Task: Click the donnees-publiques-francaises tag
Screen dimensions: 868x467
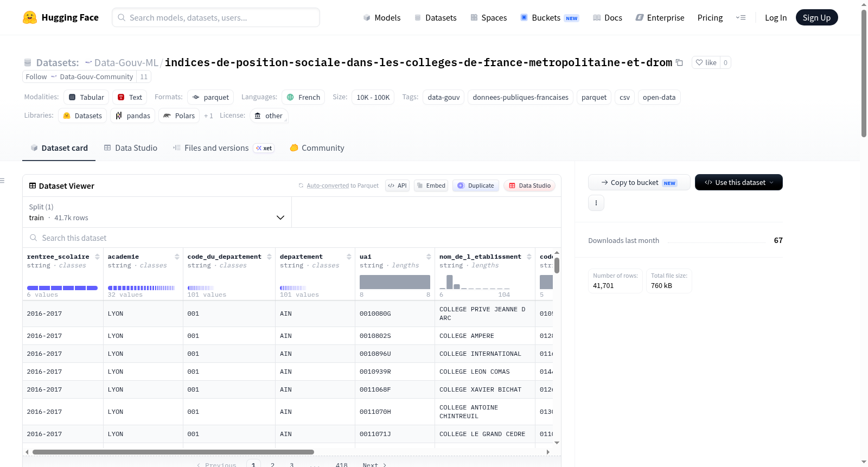Action: [x=521, y=97]
